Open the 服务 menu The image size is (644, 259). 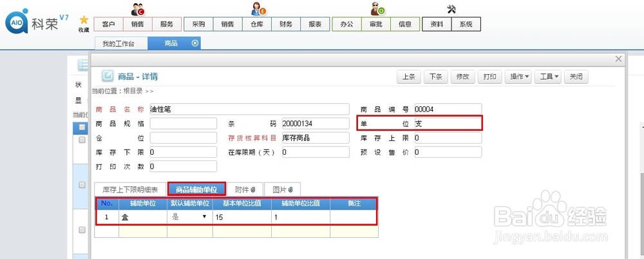[x=167, y=24]
